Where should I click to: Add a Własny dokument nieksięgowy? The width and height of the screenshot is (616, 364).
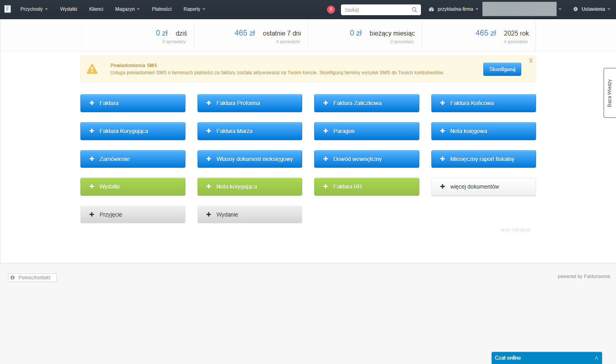tap(250, 159)
